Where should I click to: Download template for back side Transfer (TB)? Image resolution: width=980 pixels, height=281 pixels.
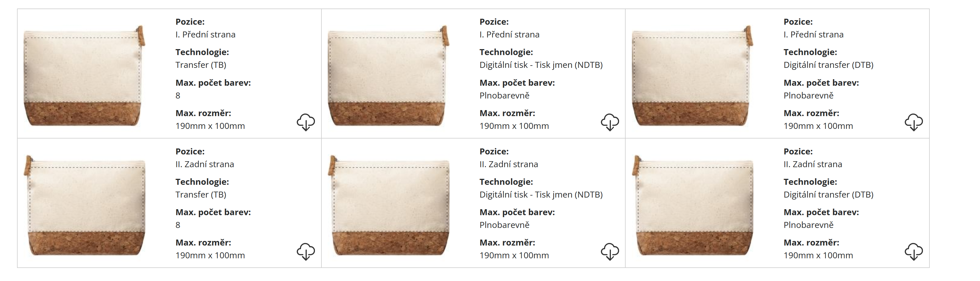(x=306, y=251)
